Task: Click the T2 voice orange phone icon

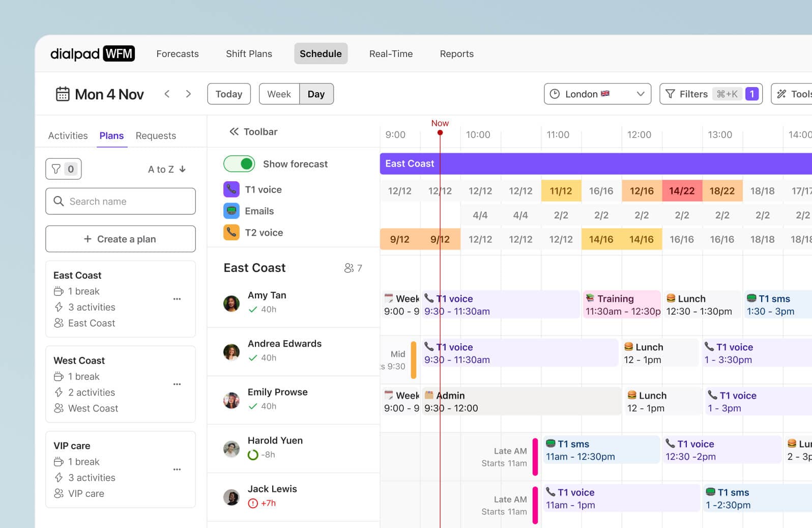Action: [x=231, y=233]
